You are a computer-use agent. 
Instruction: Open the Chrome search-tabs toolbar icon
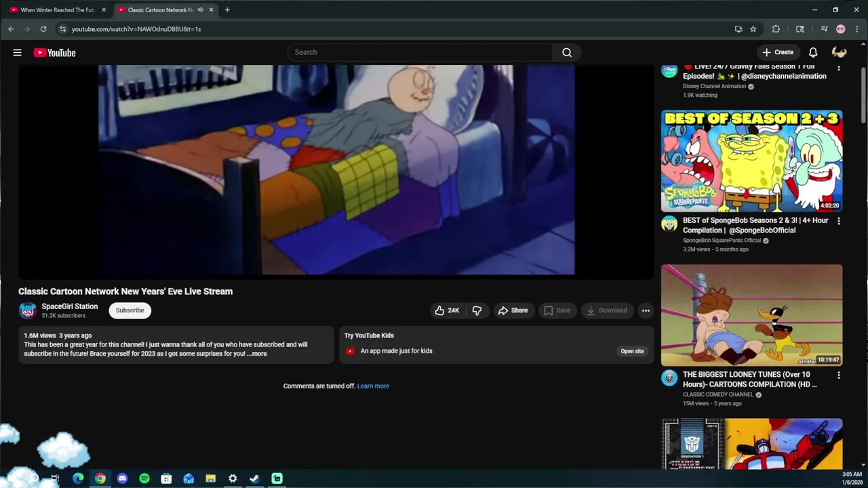(x=800, y=29)
